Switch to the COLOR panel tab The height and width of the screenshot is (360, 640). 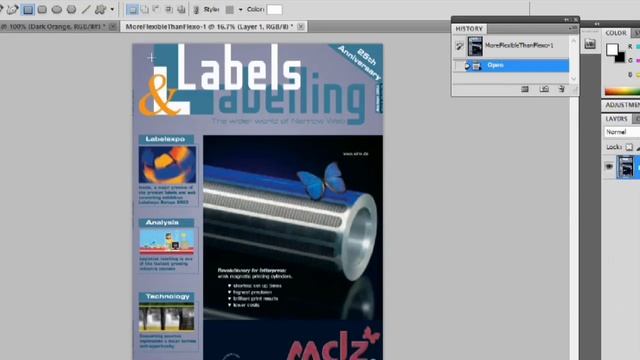(616, 33)
